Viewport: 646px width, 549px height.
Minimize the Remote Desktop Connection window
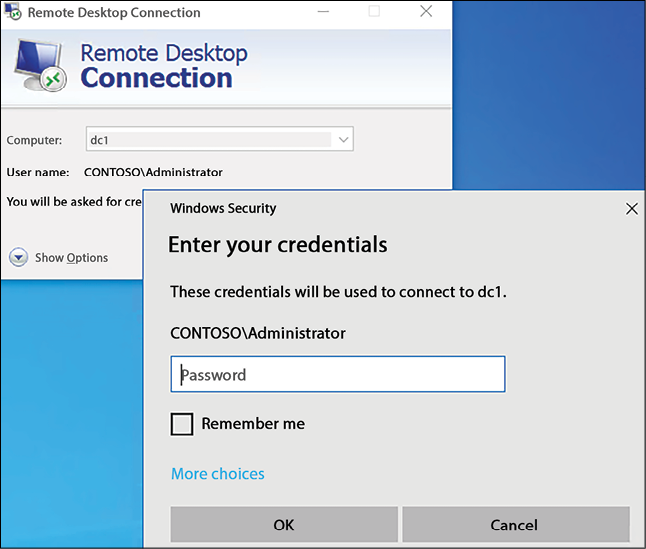(x=323, y=12)
